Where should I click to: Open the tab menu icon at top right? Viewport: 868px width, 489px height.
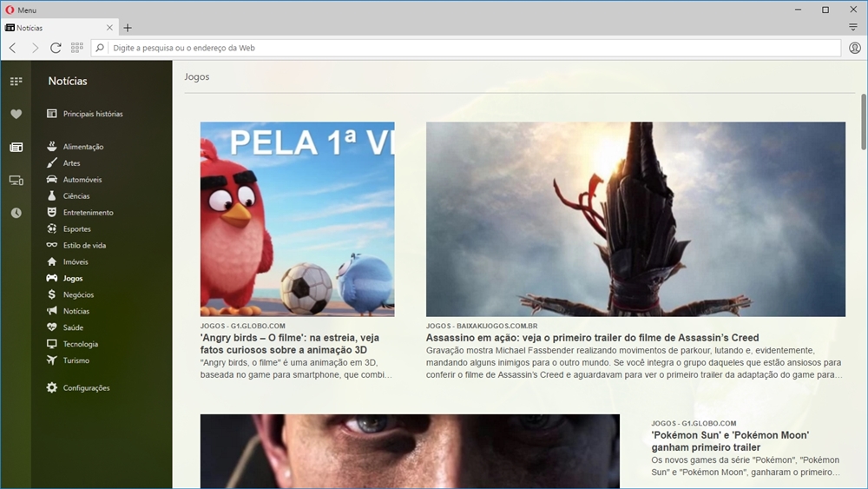(x=853, y=27)
